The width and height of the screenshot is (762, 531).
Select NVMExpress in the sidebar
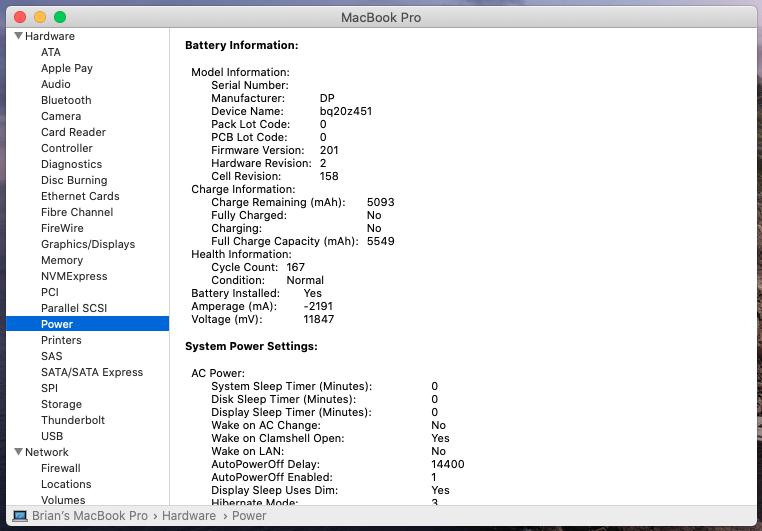74,276
